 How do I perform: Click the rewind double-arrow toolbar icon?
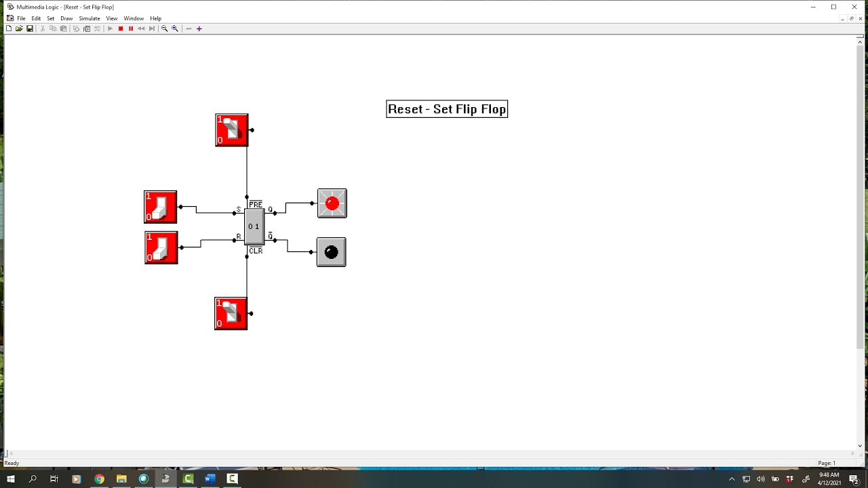141,28
